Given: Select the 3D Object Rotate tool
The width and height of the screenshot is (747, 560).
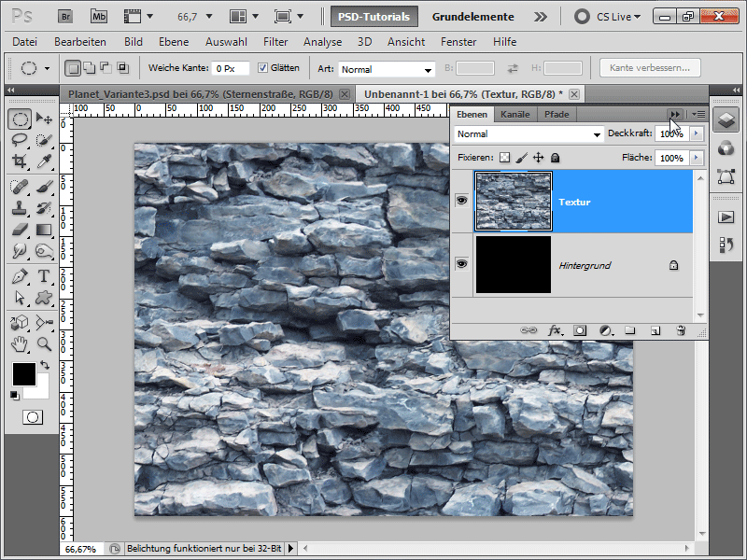Looking at the screenshot, I should 20,323.
